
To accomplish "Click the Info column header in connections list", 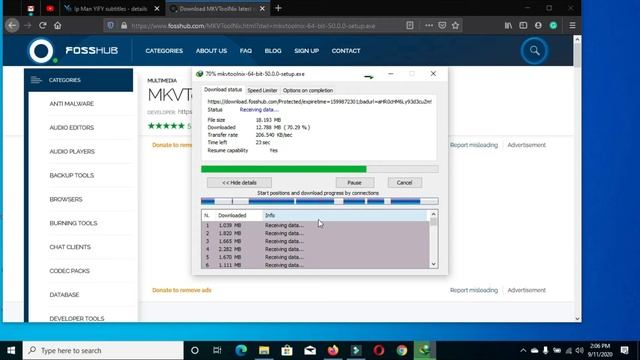I will pyautogui.click(x=345, y=215).
